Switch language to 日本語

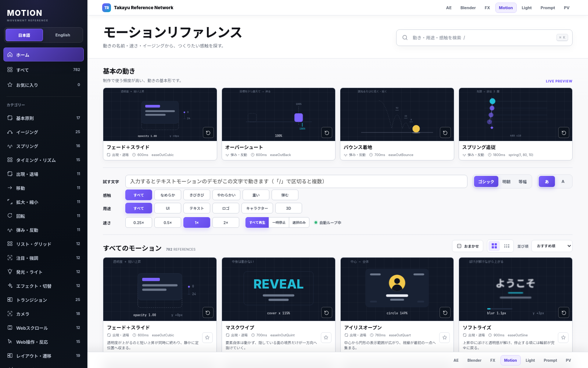(x=24, y=35)
